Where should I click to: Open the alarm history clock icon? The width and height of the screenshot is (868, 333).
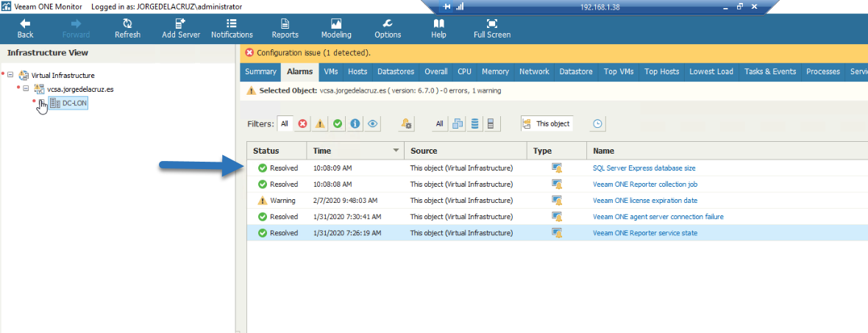pos(597,124)
